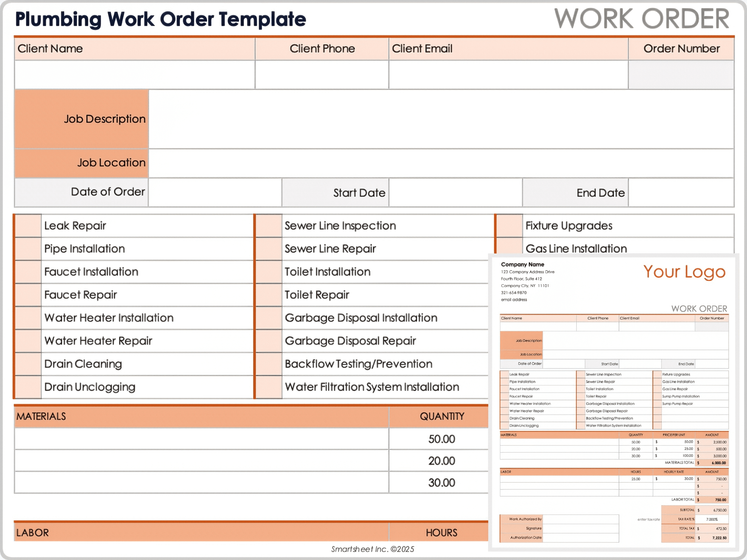
Task: Click the Date of Order label
Action: (82, 192)
